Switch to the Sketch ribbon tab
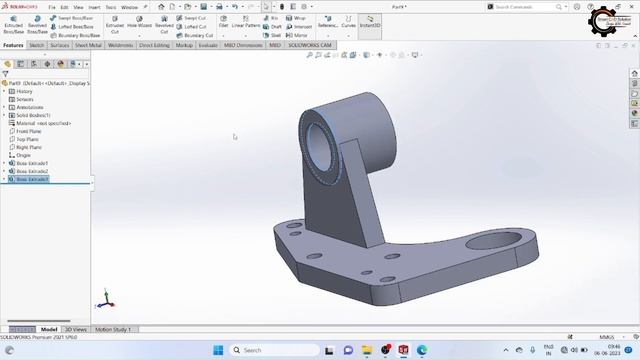Image resolution: width=640 pixels, height=360 pixels. 36,45
